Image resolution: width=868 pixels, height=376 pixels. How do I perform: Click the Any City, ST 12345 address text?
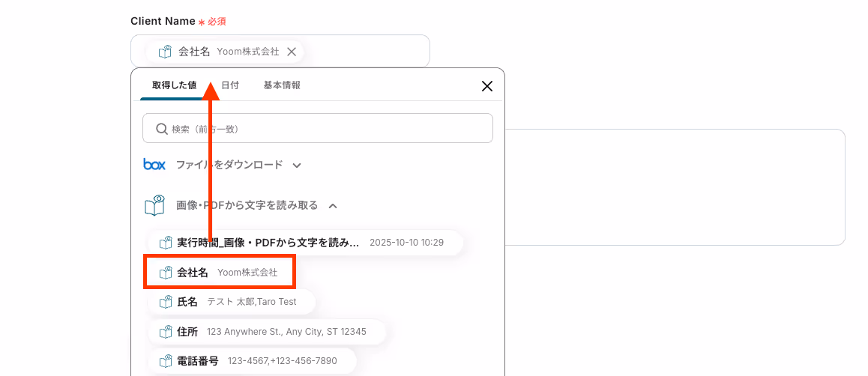point(326,332)
